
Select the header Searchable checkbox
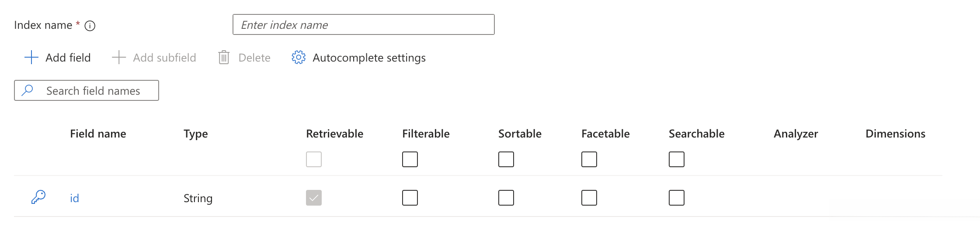677,159
